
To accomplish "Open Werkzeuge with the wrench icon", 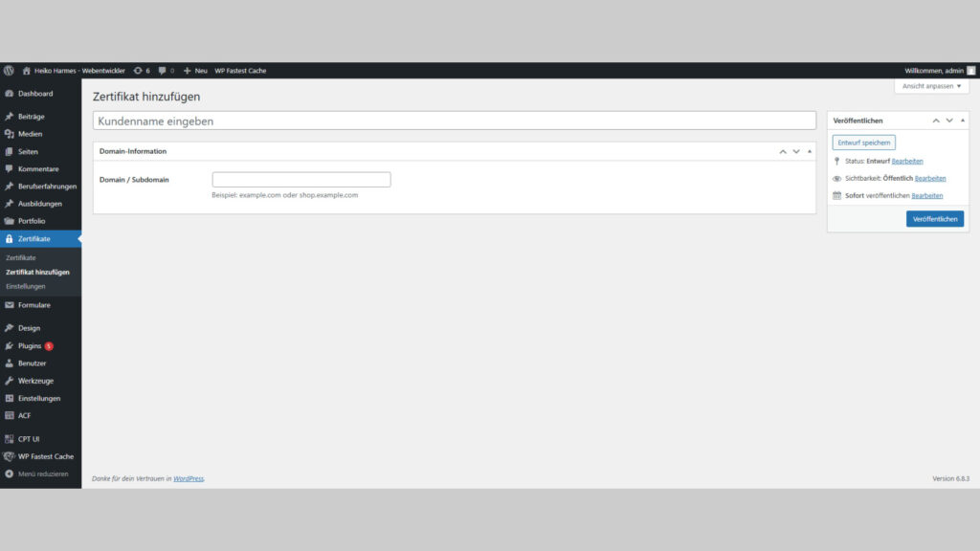I will coord(8,381).
